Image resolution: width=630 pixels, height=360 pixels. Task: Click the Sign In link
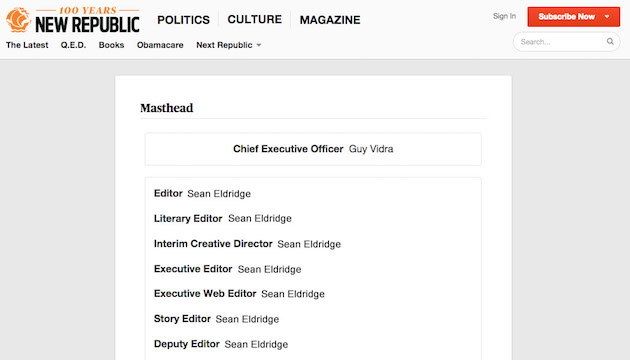click(504, 16)
